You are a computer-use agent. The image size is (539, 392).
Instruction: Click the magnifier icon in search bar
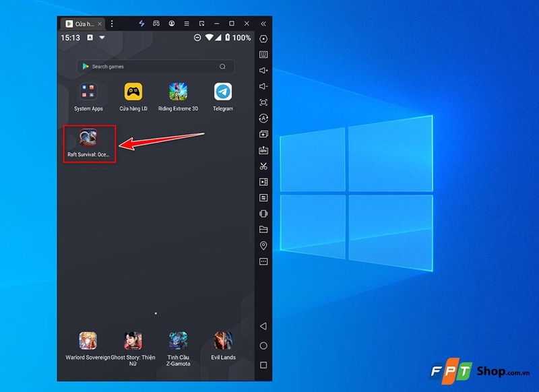click(222, 66)
